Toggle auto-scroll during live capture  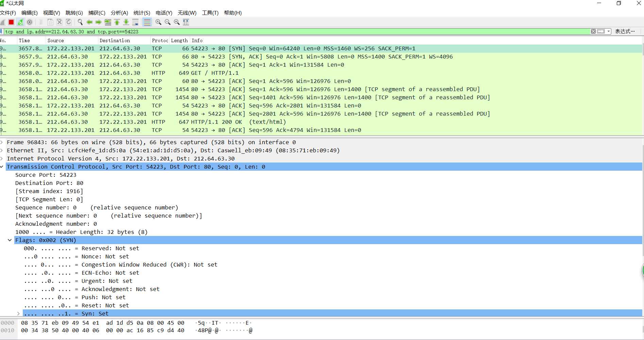click(135, 22)
